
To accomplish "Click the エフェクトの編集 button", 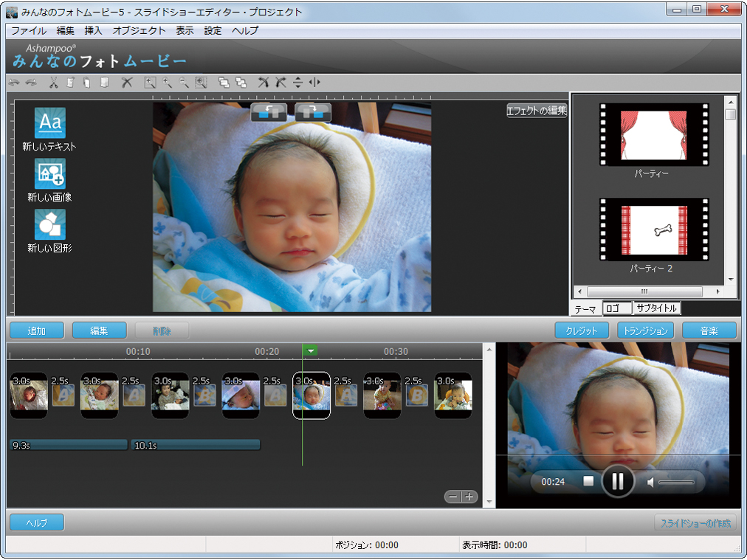I will [x=537, y=111].
